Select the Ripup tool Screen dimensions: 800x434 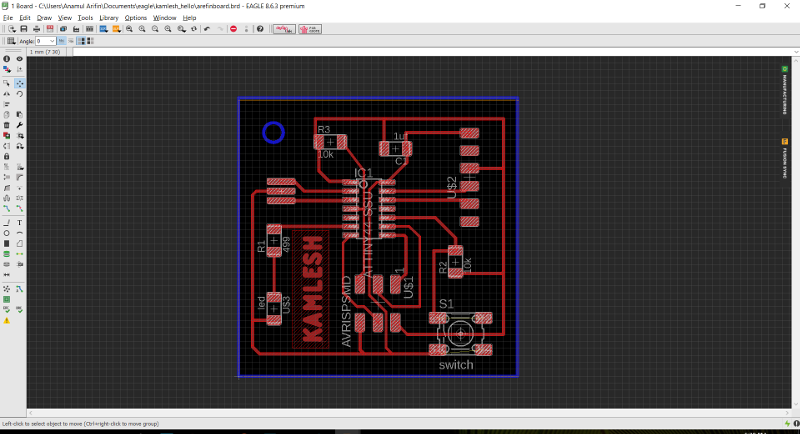coord(19,208)
